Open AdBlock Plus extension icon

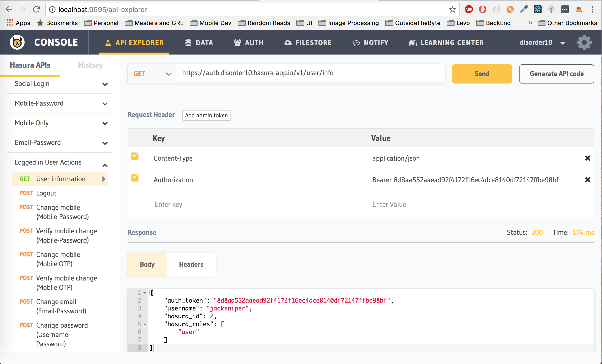(x=469, y=10)
